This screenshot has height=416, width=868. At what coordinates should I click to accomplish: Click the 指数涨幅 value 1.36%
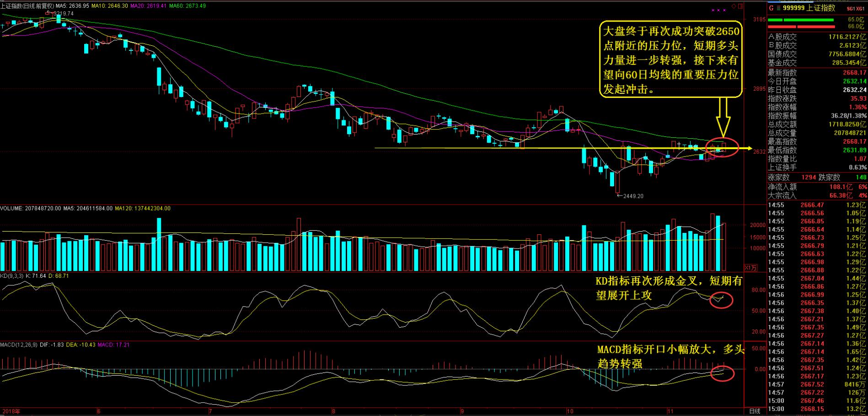[857, 107]
